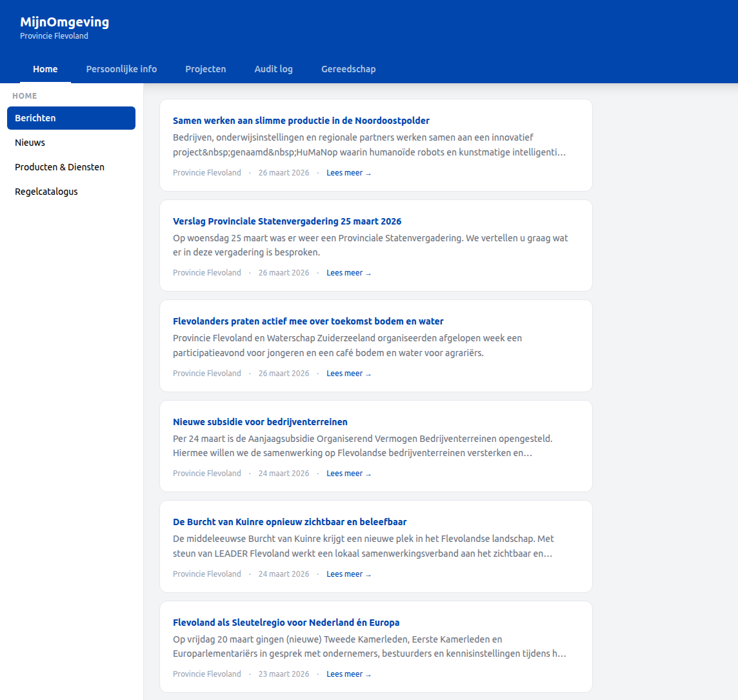Select the Home tab

(45, 69)
